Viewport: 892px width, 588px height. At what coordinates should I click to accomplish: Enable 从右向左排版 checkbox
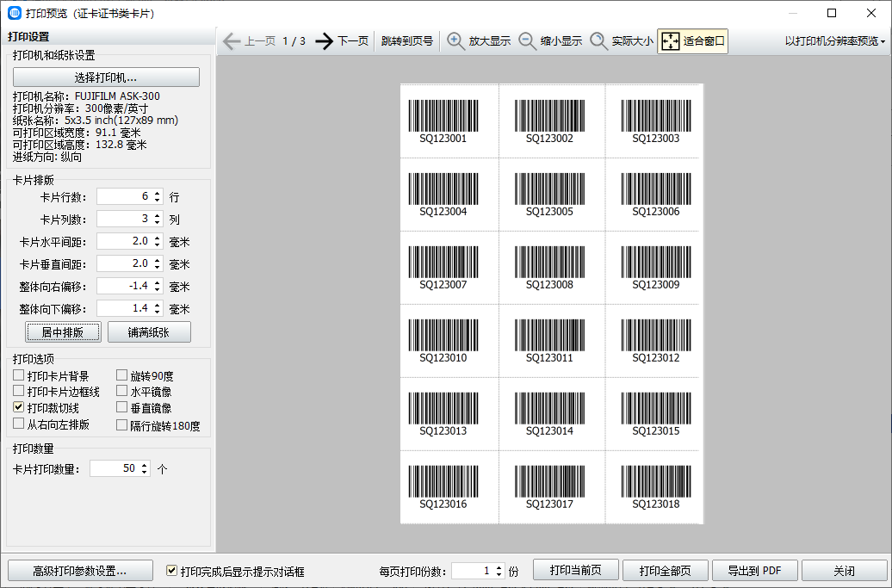tap(19, 424)
